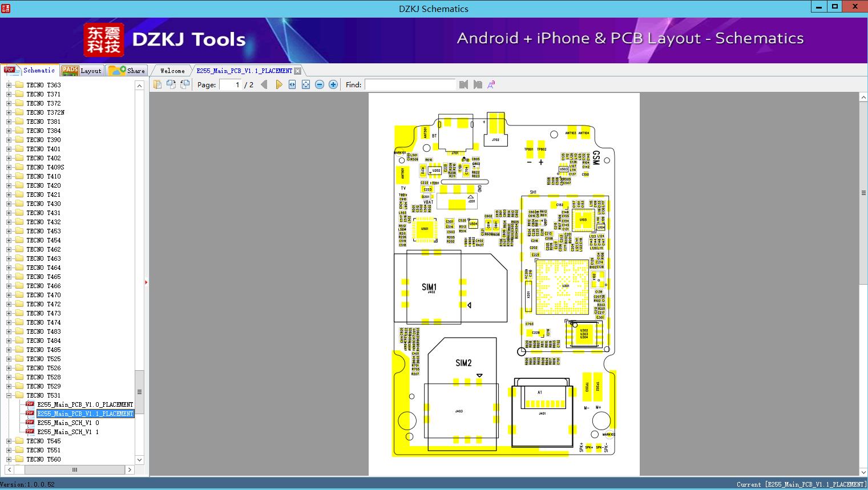
Task: Open E255_Main_SCH_V1 0 file
Action: coord(68,423)
